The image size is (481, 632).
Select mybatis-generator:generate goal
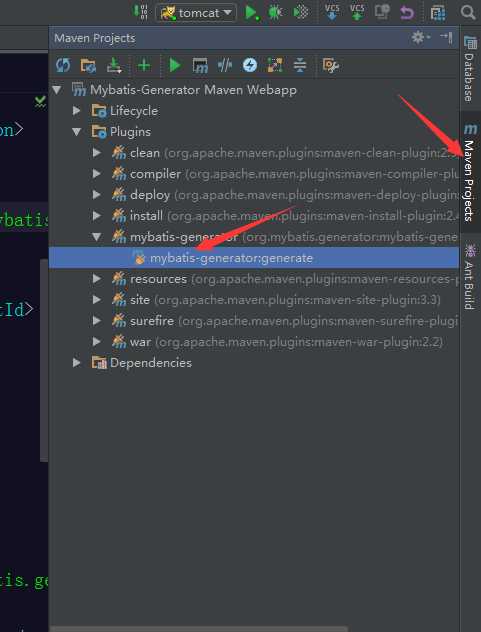coord(254,258)
